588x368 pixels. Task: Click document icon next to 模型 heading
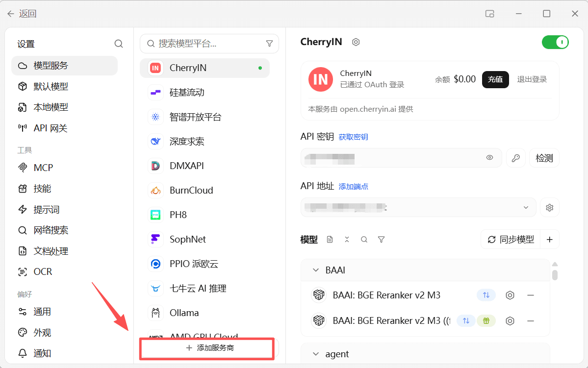[330, 240]
